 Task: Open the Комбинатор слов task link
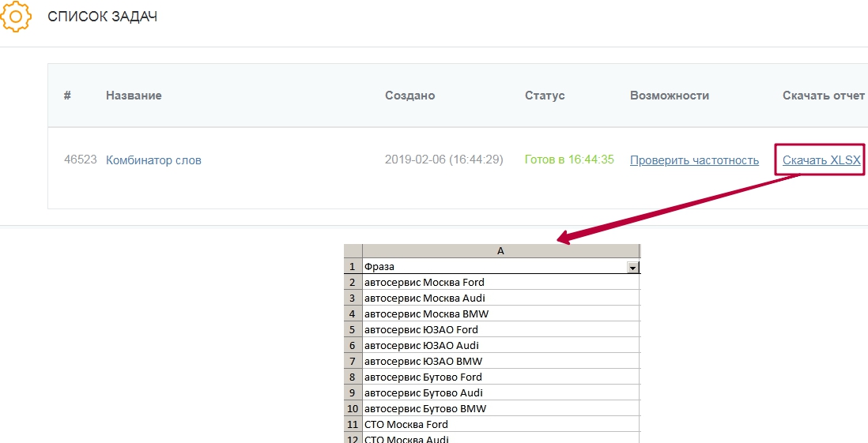[x=153, y=160]
